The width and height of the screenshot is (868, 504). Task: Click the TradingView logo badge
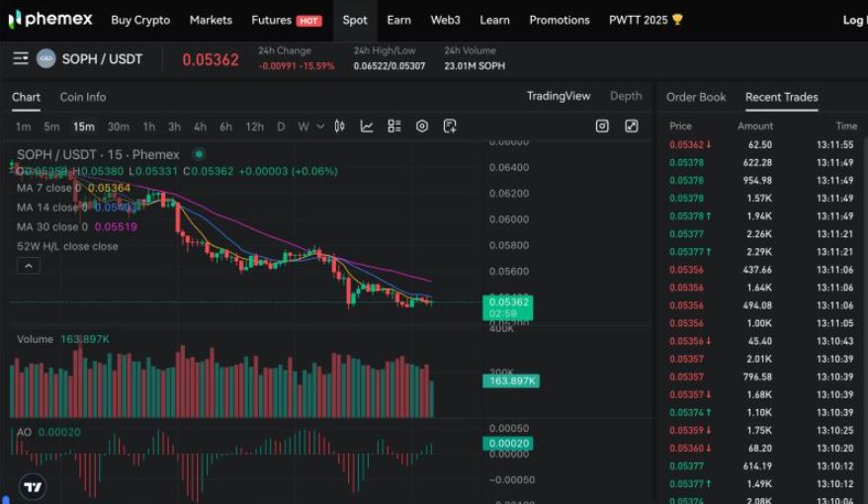pyautogui.click(x=33, y=487)
